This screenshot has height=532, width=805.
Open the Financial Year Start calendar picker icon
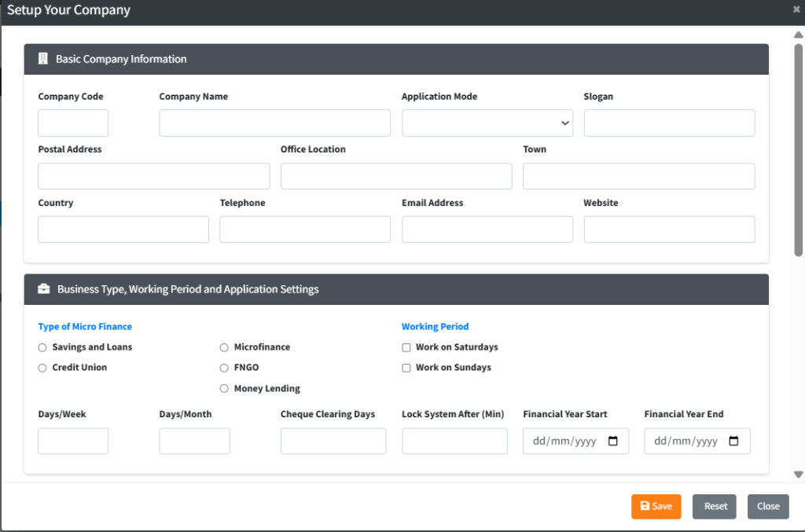click(613, 441)
